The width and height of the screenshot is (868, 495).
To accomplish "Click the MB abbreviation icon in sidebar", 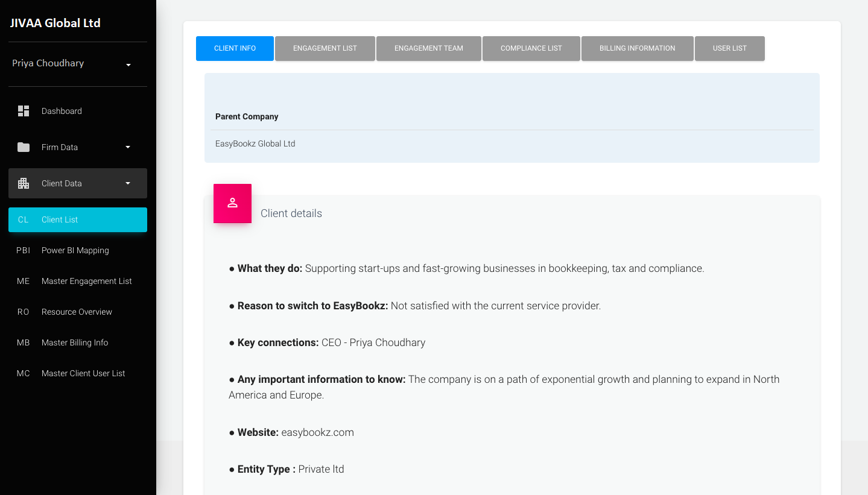I will tap(23, 342).
